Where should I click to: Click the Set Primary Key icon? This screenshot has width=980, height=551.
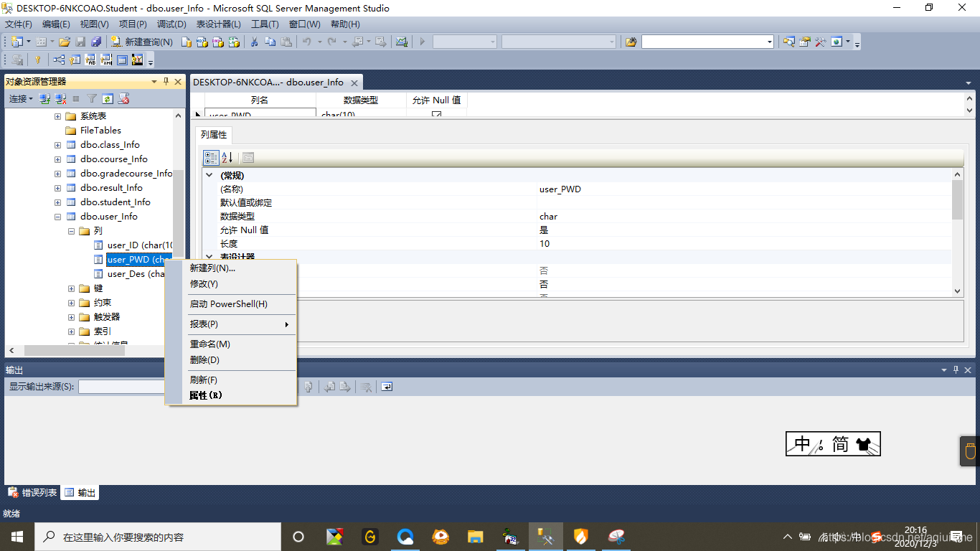pyautogui.click(x=37, y=60)
